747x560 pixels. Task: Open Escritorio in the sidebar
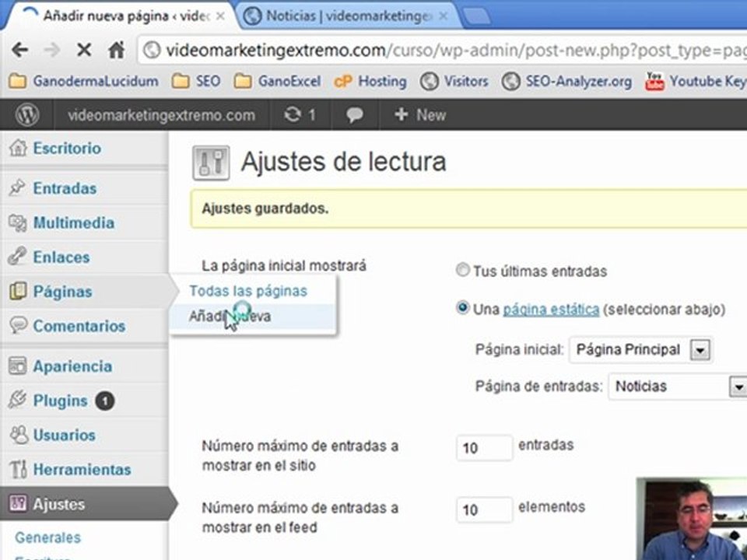click(x=67, y=148)
